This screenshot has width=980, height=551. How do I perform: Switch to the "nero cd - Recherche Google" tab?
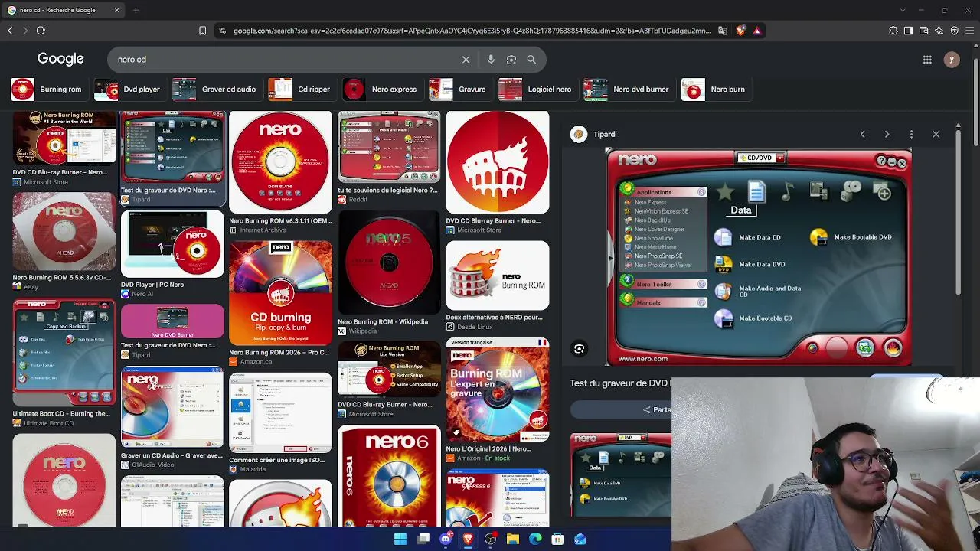[63, 10]
